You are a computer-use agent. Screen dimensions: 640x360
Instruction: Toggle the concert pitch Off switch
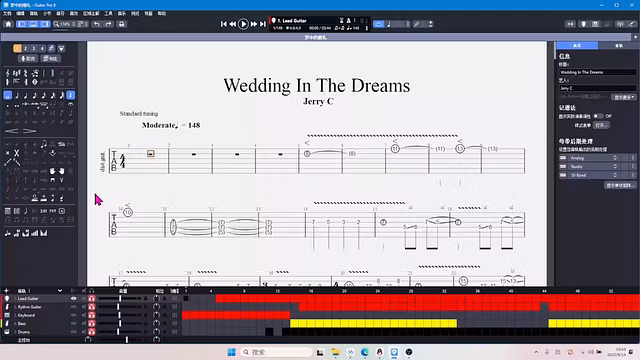click(x=598, y=116)
